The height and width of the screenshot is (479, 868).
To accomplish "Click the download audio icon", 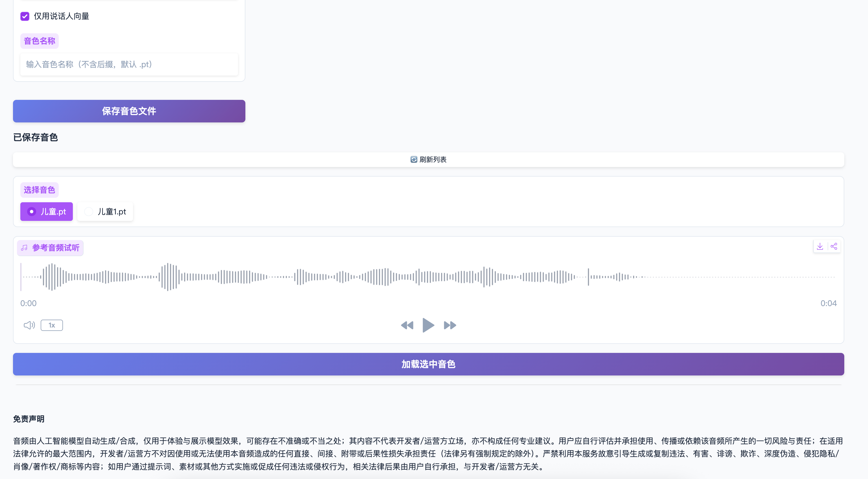I will pyautogui.click(x=820, y=246).
